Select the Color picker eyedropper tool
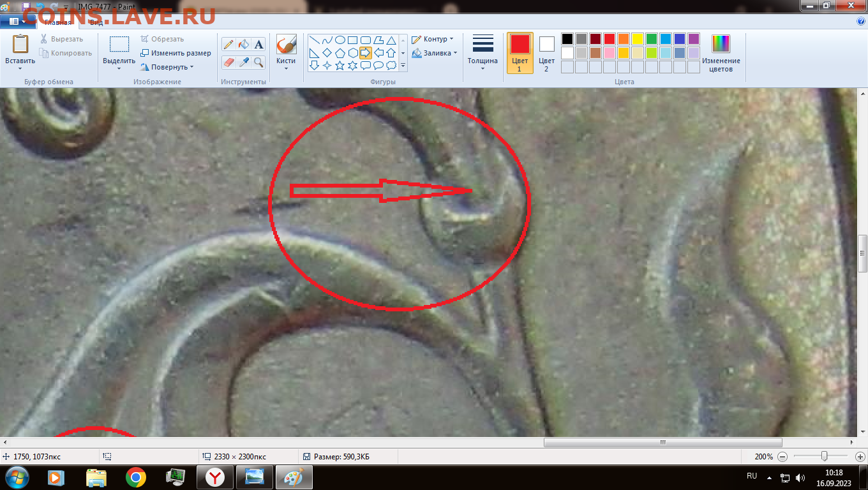The image size is (868, 490). coord(244,62)
